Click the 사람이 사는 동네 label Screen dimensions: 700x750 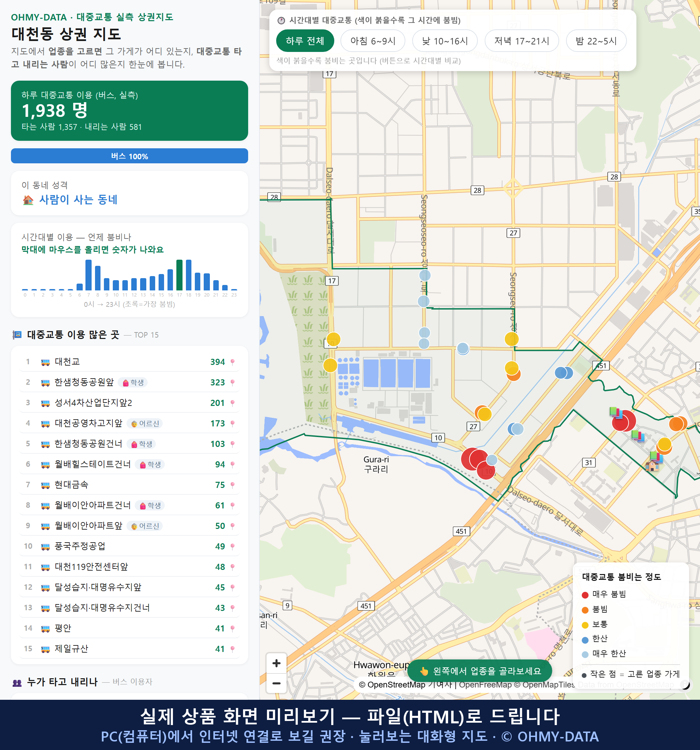[x=79, y=200]
